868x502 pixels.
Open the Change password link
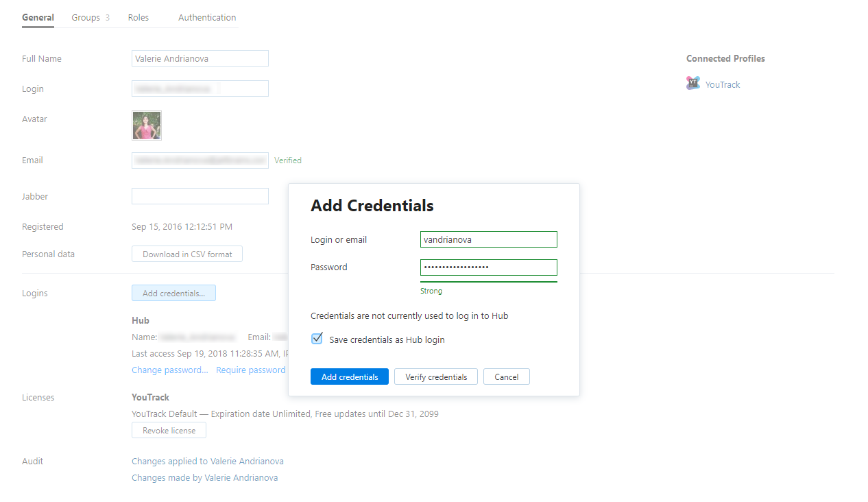coord(170,370)
